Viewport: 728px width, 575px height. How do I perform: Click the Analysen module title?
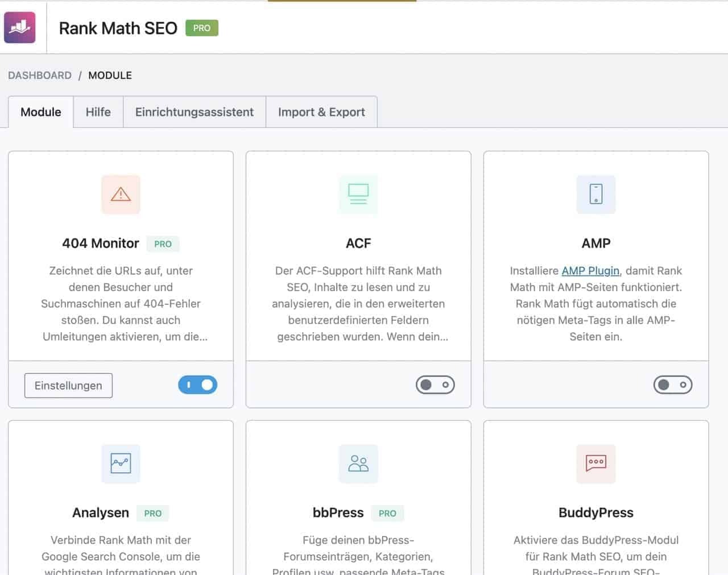pyautogui.click(x=101, y=512)
